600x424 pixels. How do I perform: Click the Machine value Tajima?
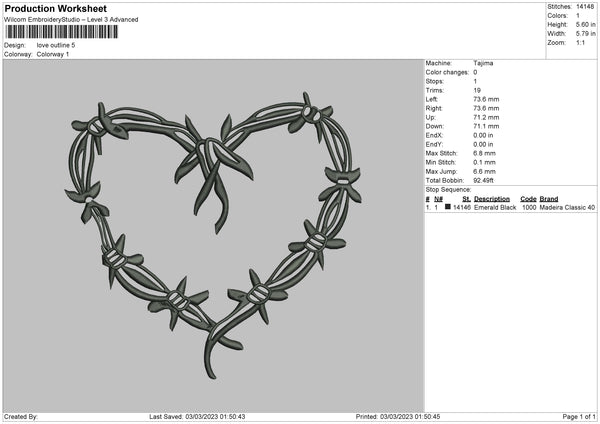point(483,63)
